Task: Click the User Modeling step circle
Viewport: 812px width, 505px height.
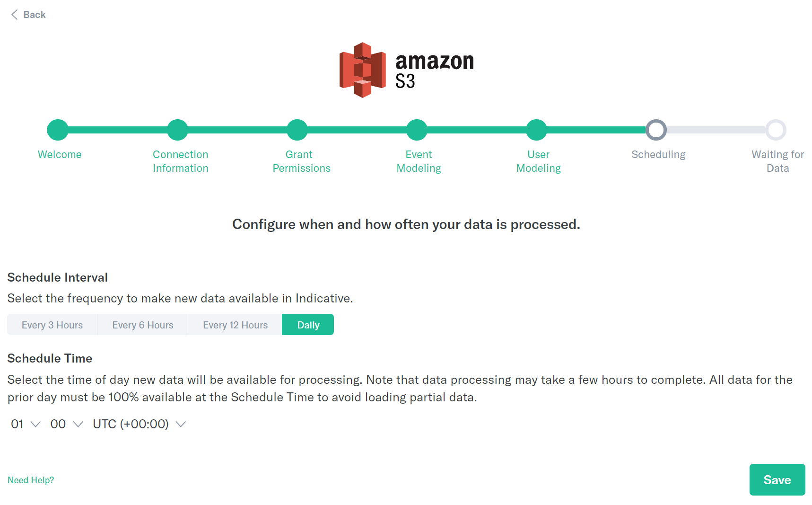Action: point(536,129)
